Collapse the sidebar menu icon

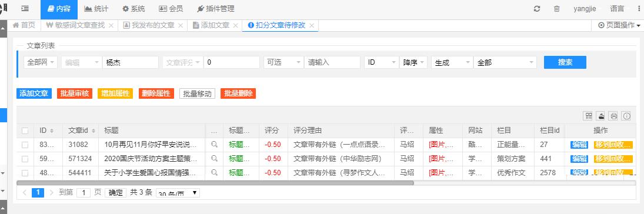tap(25, 9)
